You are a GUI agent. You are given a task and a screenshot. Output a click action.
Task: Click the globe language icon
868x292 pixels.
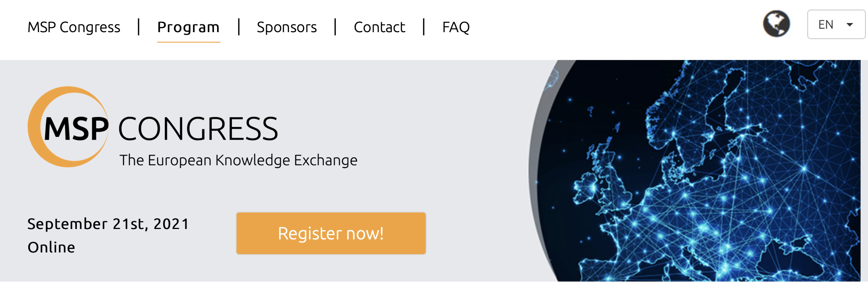click(776, 24)
